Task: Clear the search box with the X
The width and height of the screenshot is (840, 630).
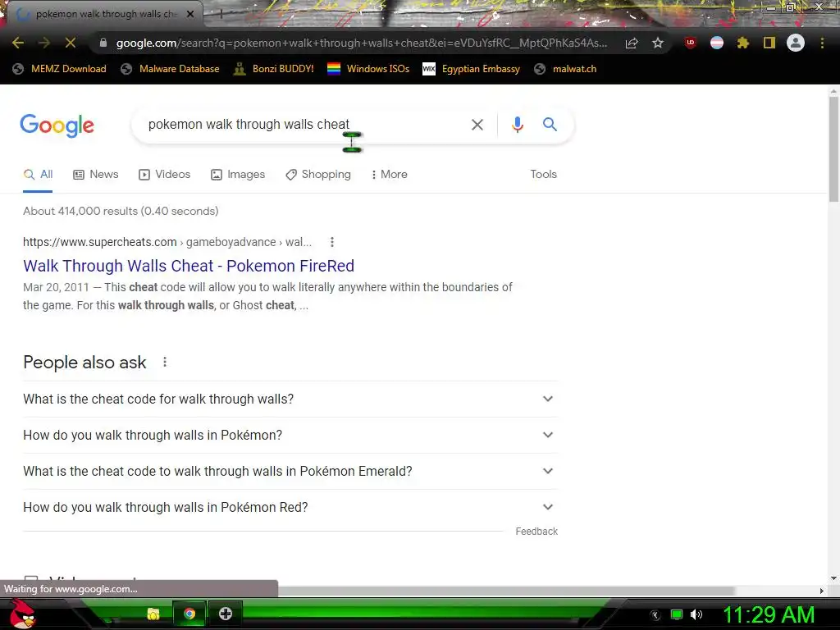Action: click(477, 125)
